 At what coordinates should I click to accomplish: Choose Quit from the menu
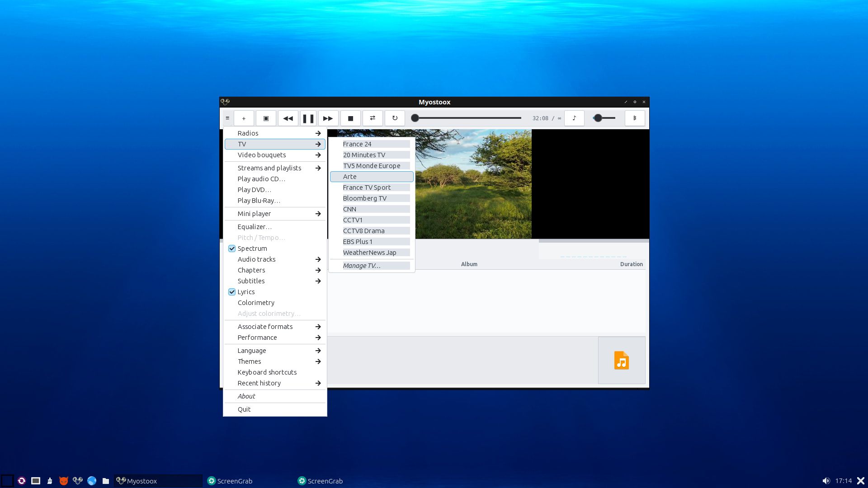point(275,409)
